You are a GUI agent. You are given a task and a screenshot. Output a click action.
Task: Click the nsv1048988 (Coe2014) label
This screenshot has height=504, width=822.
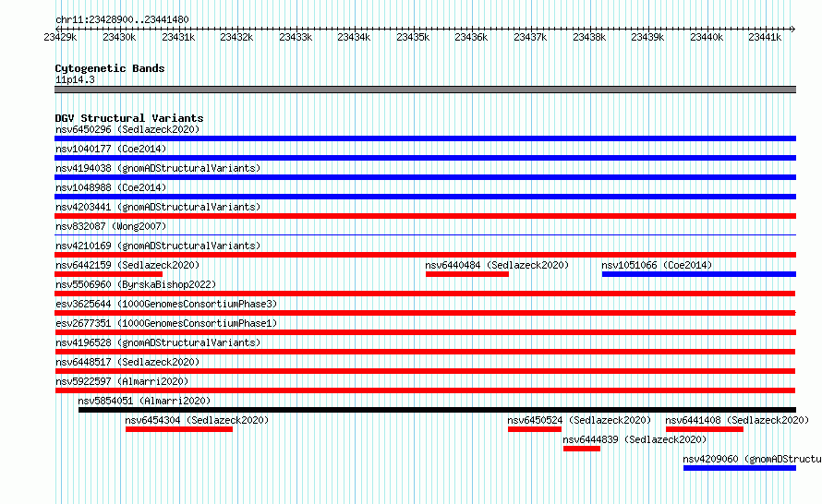111,187
